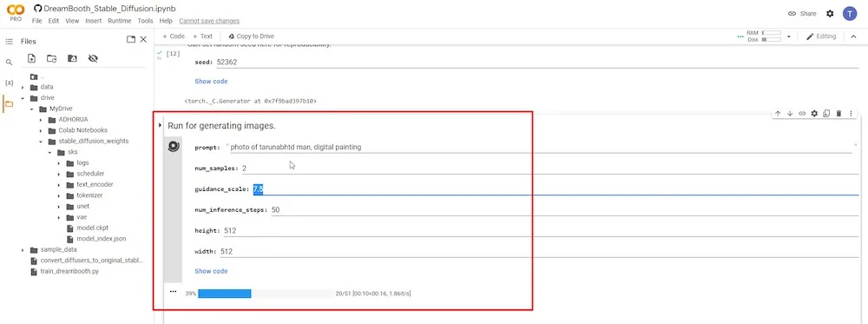Open RAM and Disk resources dropdown arrow
Image resolution: width=868 pixels, height=324 pixels.
pyautogui.click(x=788, y=36)
